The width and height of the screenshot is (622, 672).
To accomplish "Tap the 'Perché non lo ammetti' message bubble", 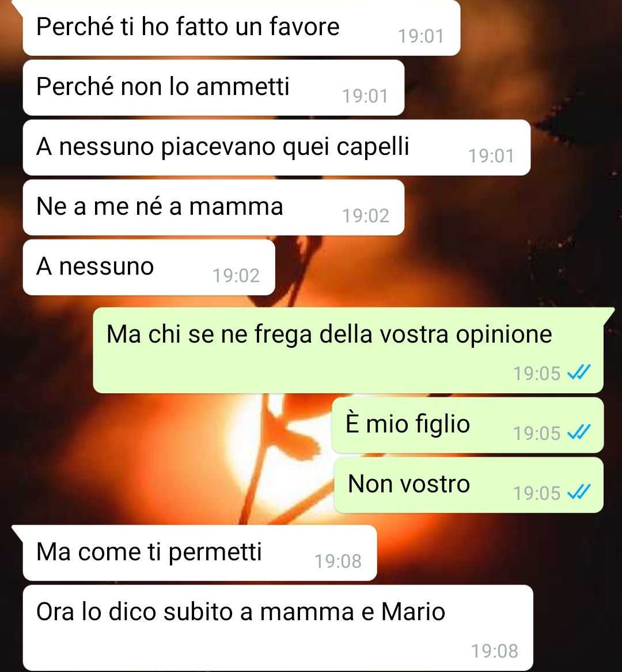I will [214, 88].
